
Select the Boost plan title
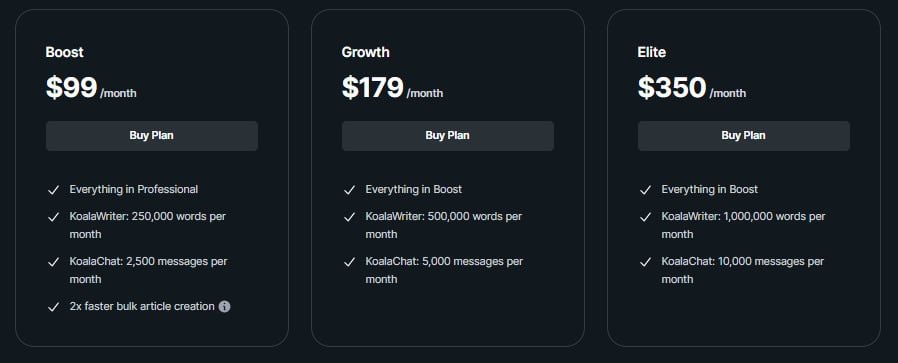pos(65,52)
